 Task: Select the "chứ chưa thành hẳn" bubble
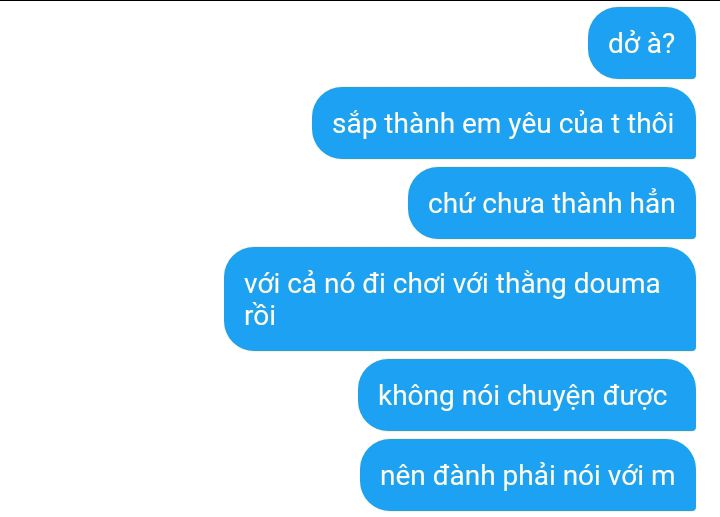click(x=552, y=203)
